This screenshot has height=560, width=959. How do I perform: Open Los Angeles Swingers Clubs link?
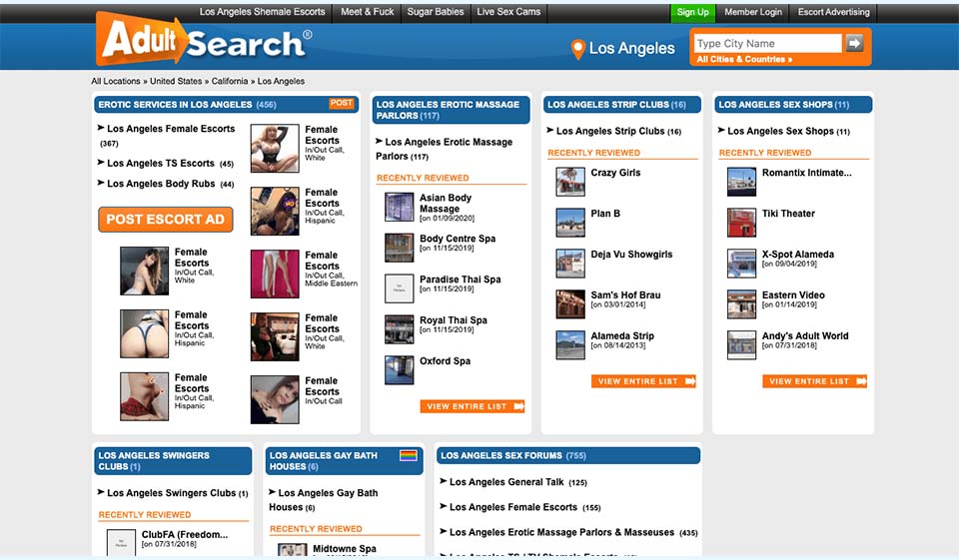click(173, 493)
